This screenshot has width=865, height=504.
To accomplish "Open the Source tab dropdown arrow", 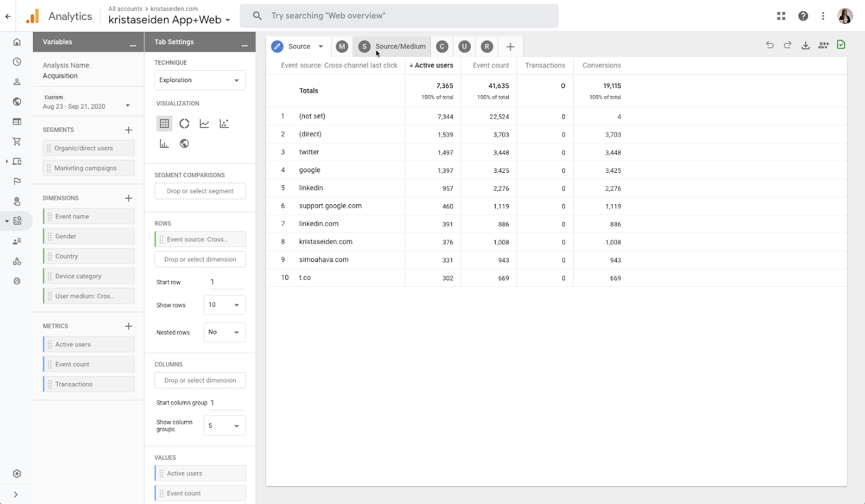I will click(x=321, y=46).
